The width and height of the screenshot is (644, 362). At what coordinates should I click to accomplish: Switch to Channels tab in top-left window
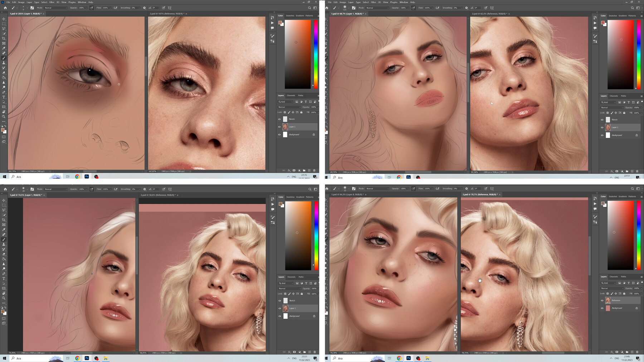[291, 95]
